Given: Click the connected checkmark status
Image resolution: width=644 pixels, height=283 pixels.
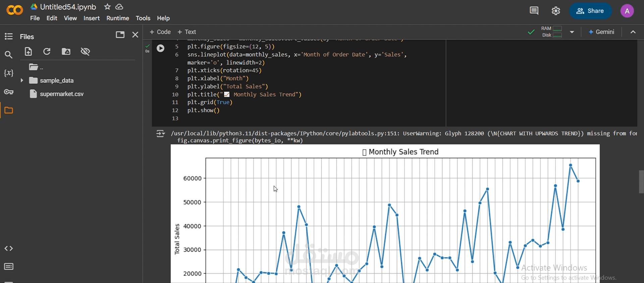Looking at the screenshot, I should [x=531, y=32].
